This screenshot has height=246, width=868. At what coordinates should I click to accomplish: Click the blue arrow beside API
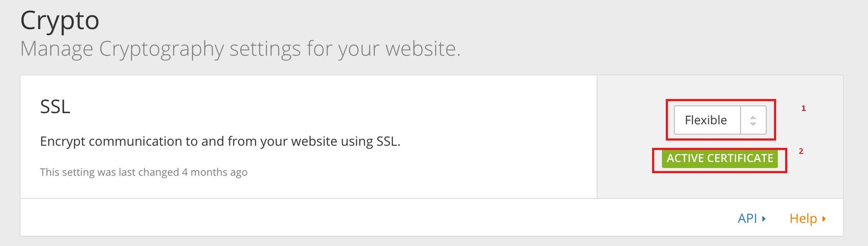click(x=764, y=219)
